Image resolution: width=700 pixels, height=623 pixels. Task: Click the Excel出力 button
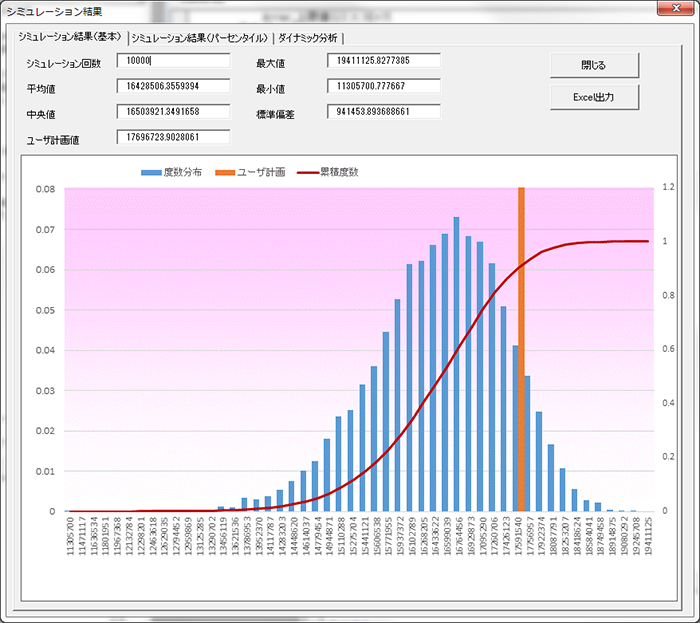[594, 97]
